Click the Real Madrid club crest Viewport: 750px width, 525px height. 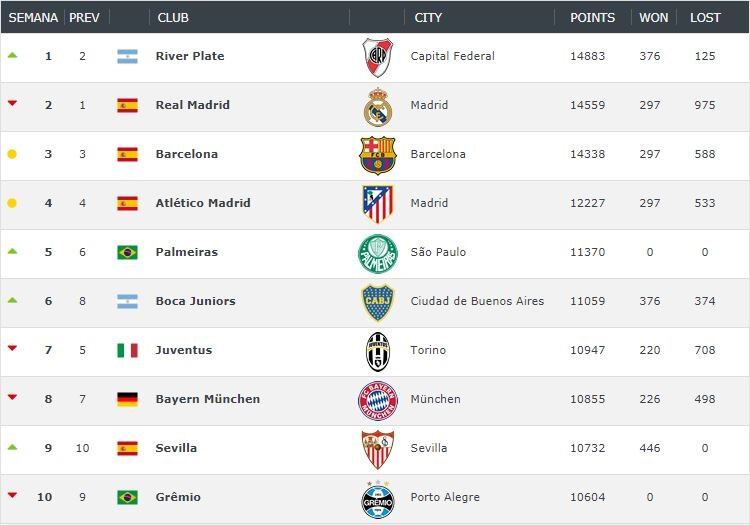tap(377, 107)
